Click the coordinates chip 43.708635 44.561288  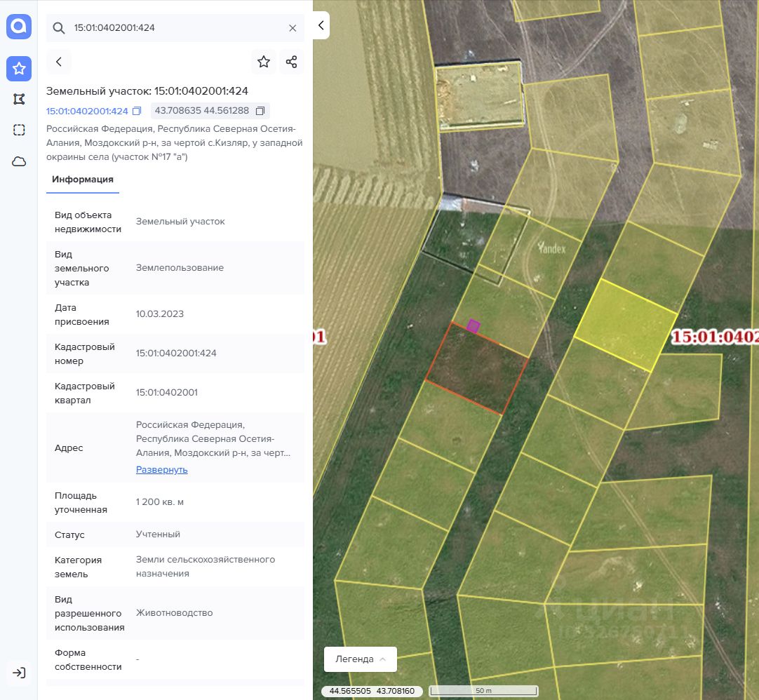[210, 111]
